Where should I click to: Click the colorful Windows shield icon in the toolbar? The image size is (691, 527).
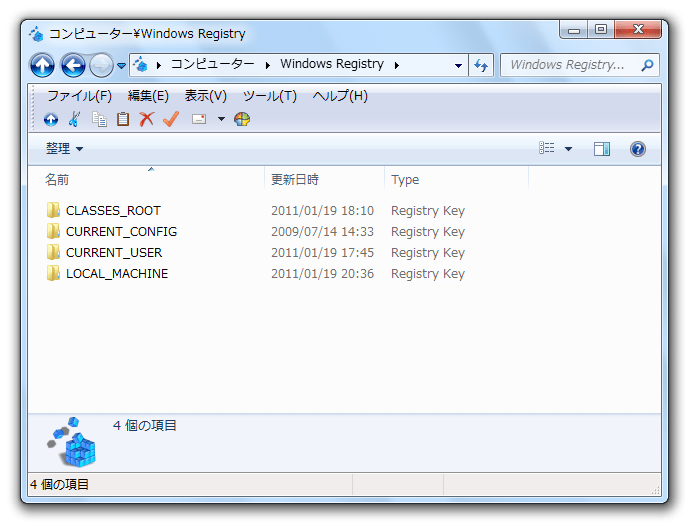242,119
